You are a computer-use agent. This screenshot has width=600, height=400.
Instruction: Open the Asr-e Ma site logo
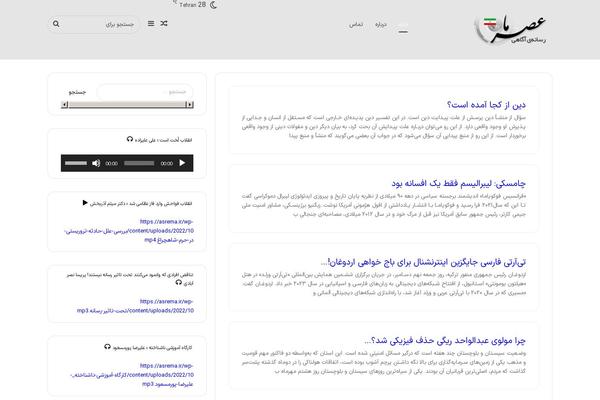[510, 29]
